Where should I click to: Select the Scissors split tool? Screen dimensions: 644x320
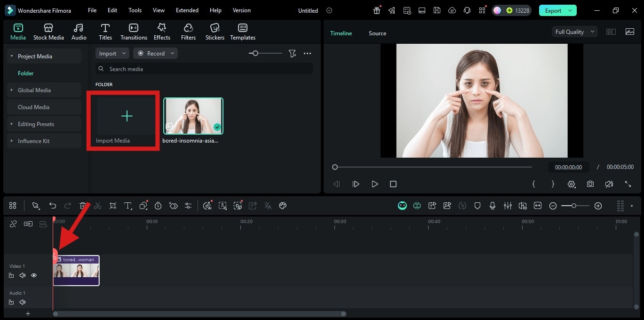pyautogui.click(x=97, y=206)
